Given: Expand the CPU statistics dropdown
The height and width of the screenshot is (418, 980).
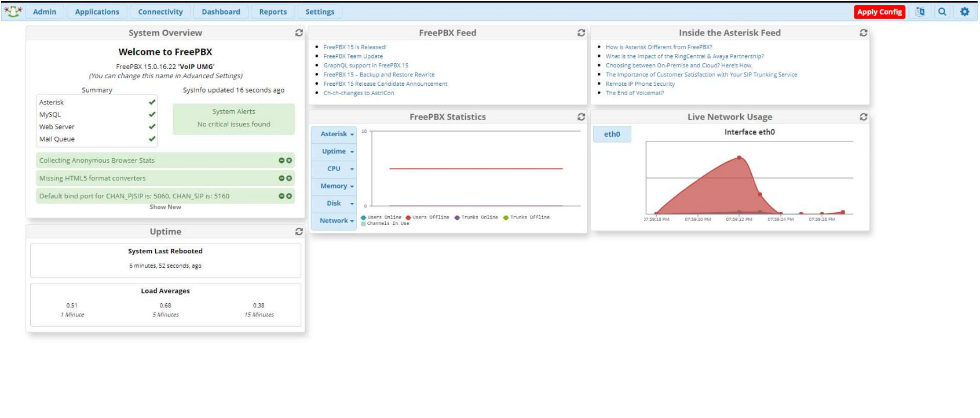Looking at the screenshot, I should tap(334, 169).
